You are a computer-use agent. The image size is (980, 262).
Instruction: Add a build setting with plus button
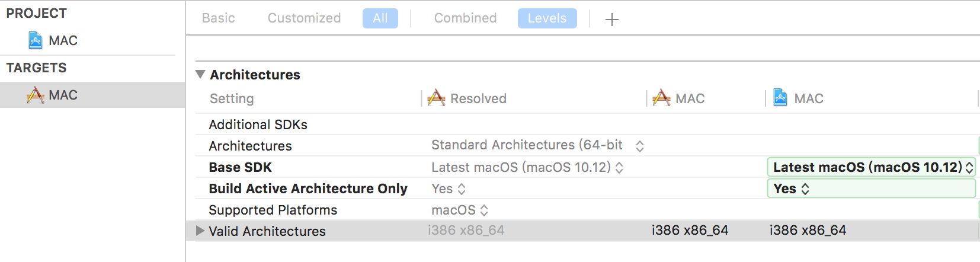(611, 20)
